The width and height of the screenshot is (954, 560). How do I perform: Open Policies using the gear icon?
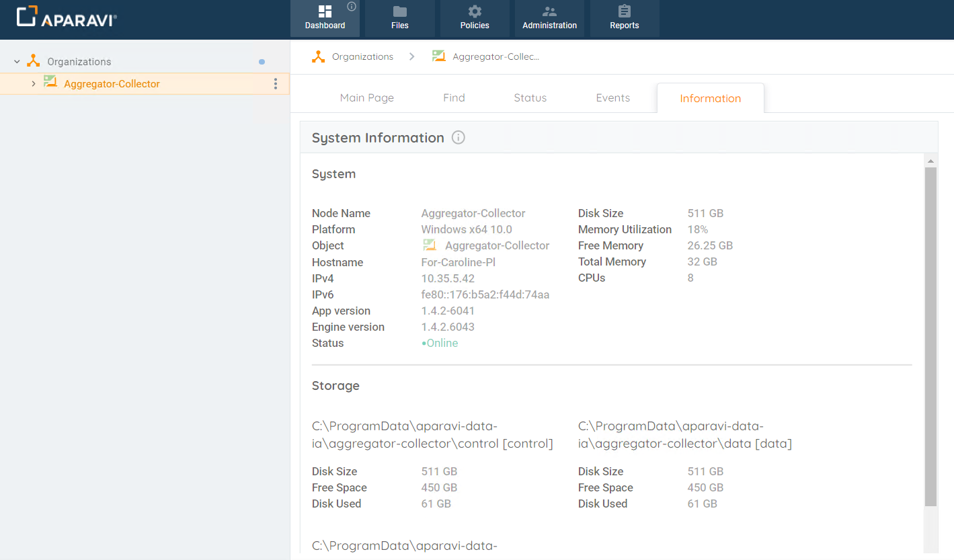[474, 18]
